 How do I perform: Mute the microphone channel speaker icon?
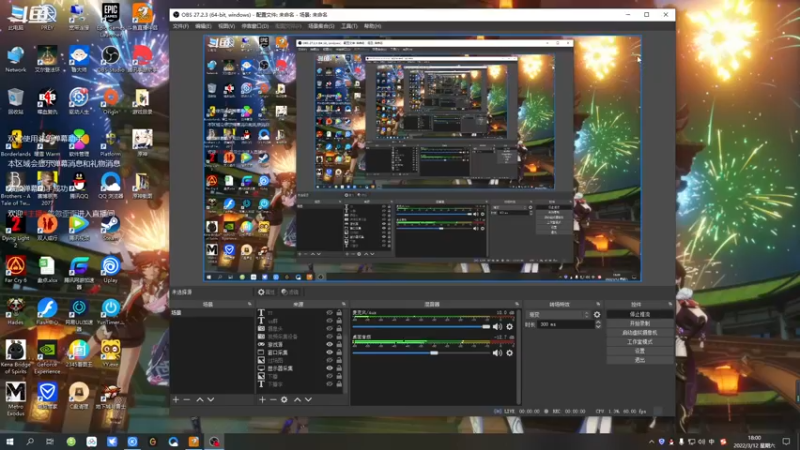[497, 327]
